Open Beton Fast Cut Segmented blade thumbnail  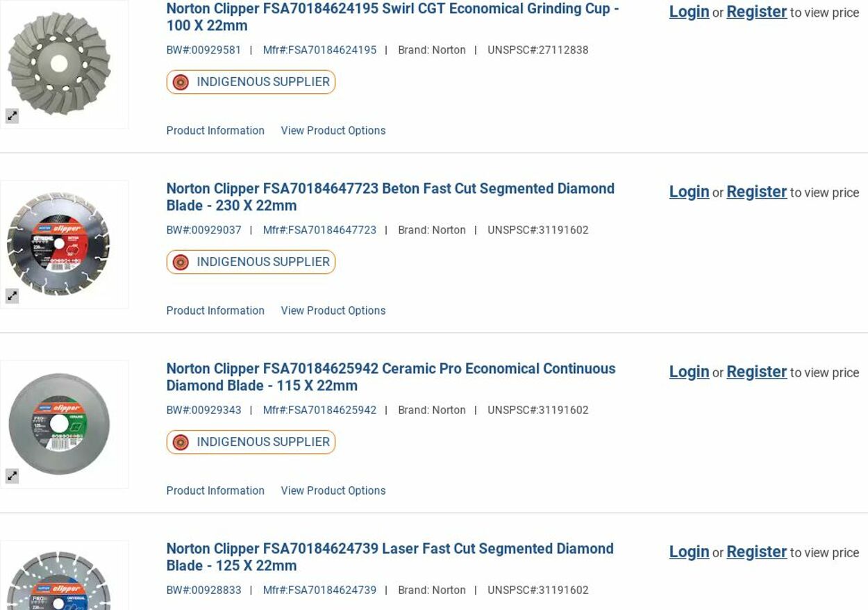(59, 244)
